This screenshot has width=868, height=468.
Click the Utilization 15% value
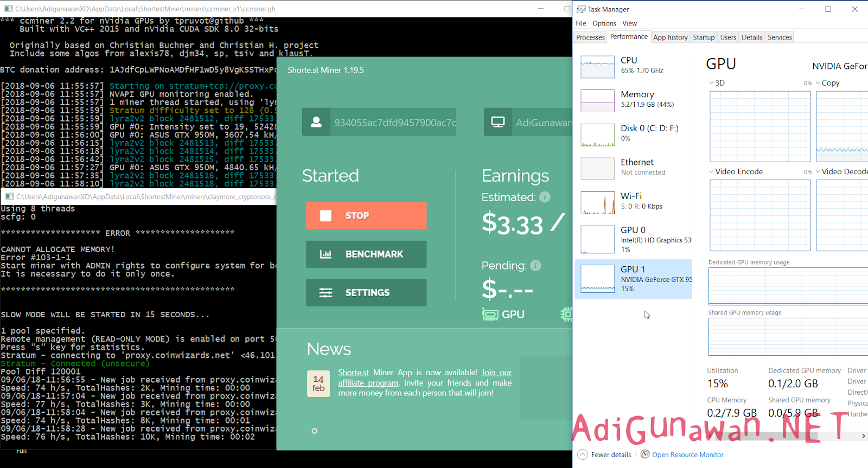click(x=717, y=383)
